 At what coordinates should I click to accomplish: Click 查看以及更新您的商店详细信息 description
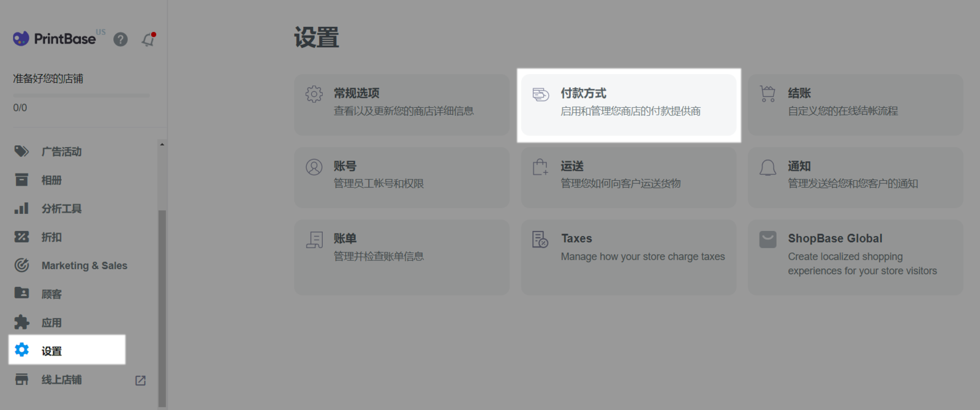click(x=404, y=111)
